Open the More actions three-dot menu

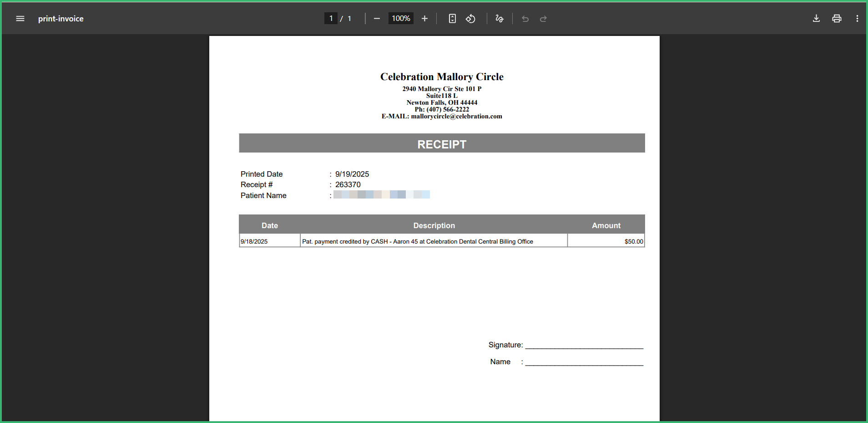857,19
